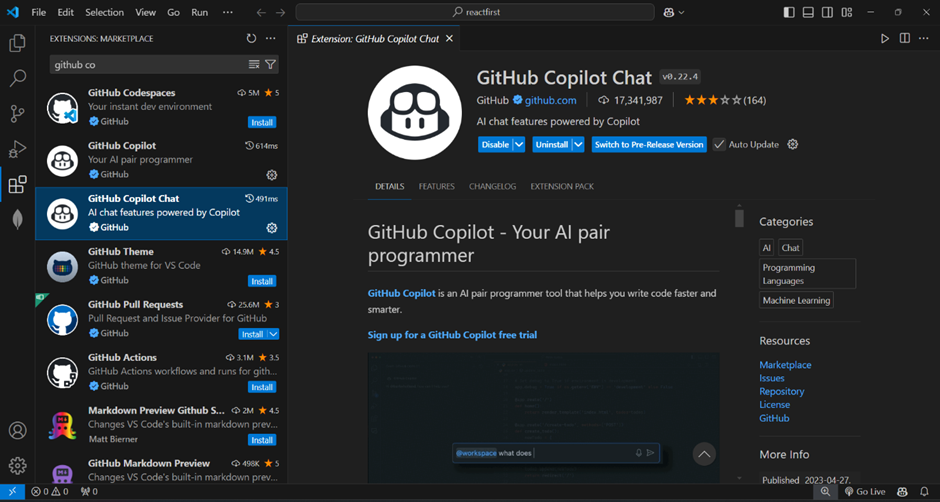The height and width of the screenshot is (502, 940).
Task: Open the github.com publisher link
Action: (x=550, y=100)
